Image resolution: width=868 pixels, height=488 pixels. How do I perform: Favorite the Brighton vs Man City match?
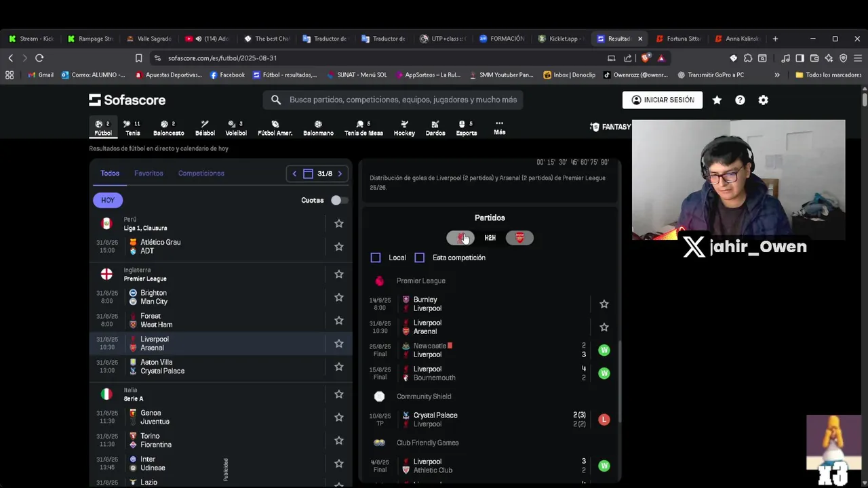click(x=338, y=298)
